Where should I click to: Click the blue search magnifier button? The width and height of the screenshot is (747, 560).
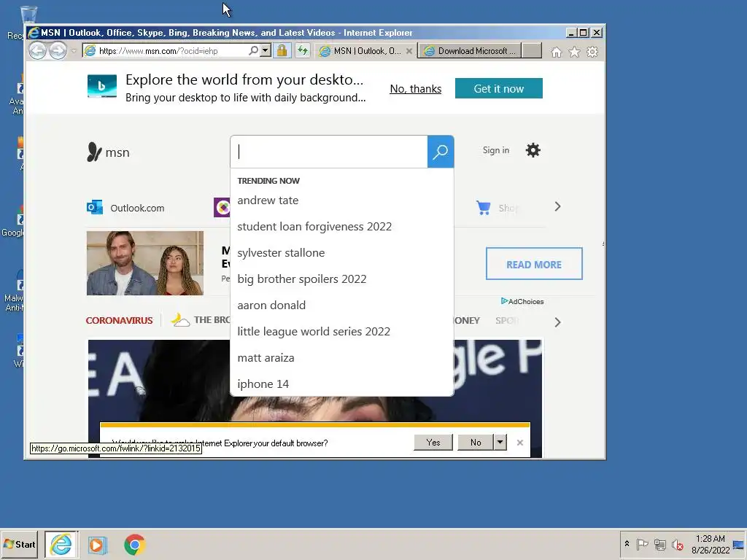440,152
